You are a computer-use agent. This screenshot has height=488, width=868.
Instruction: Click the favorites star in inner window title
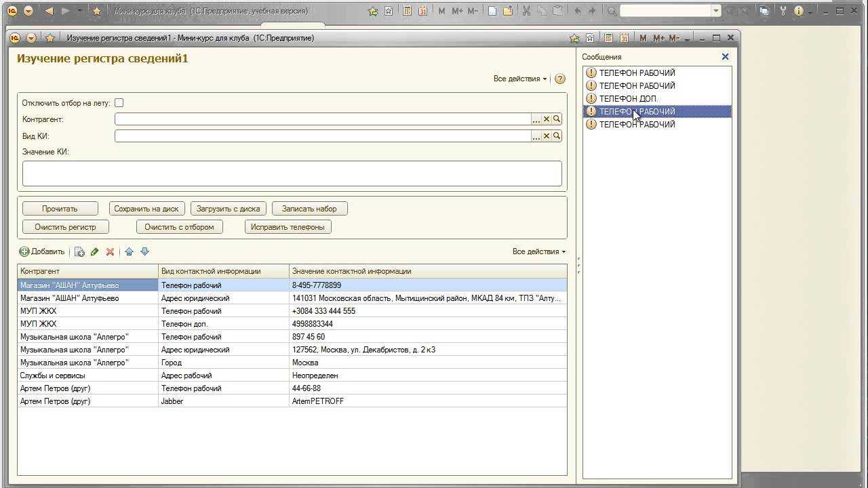[50, 38]
